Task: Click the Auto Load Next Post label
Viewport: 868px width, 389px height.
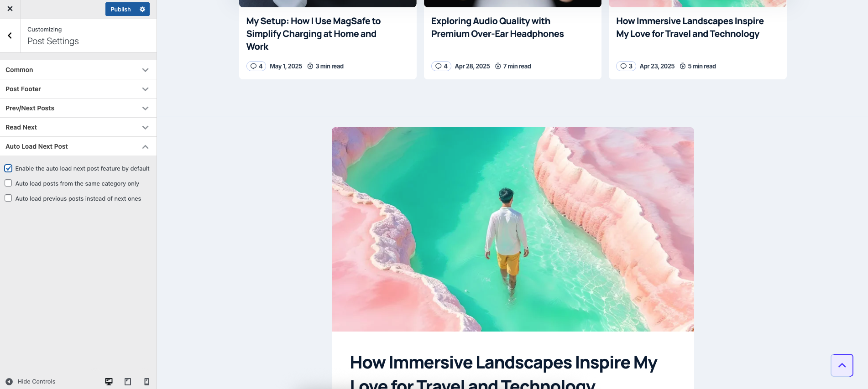Action: 37,146
